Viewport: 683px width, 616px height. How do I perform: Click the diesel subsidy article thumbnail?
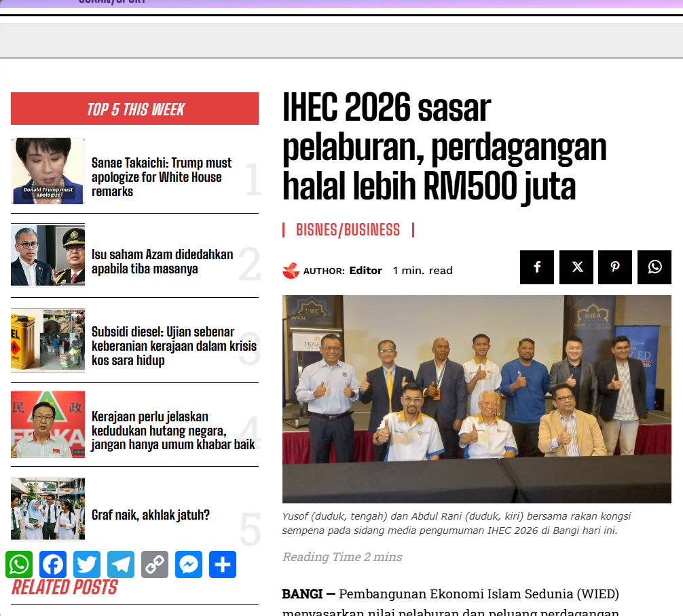pos(48,339)
